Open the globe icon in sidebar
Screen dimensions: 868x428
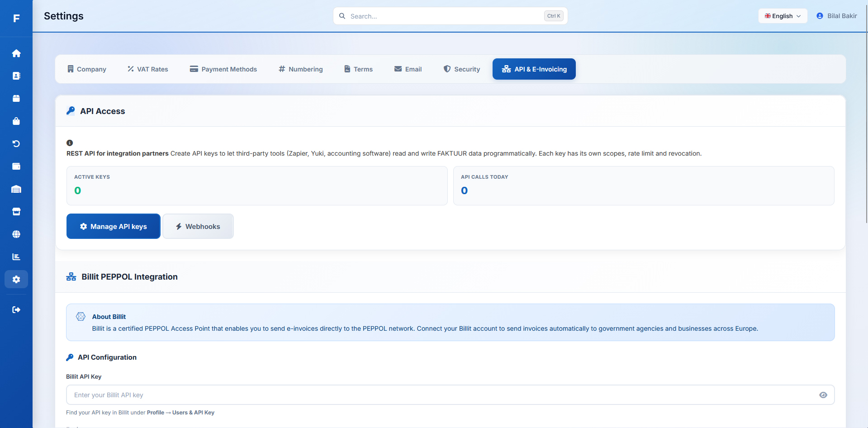[x=16, y=234]
